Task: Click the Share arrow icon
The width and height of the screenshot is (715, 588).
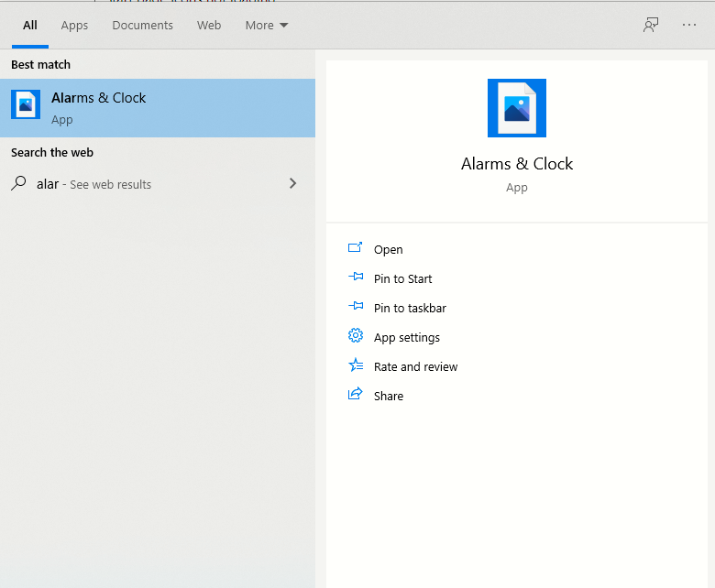Action: coord(356,396)
